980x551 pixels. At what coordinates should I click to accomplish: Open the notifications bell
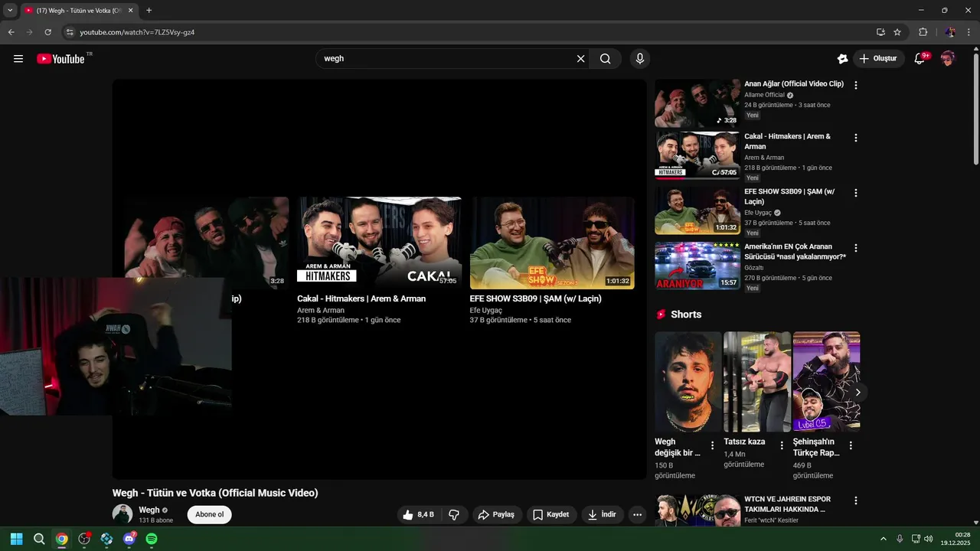(x=920, y=59)
